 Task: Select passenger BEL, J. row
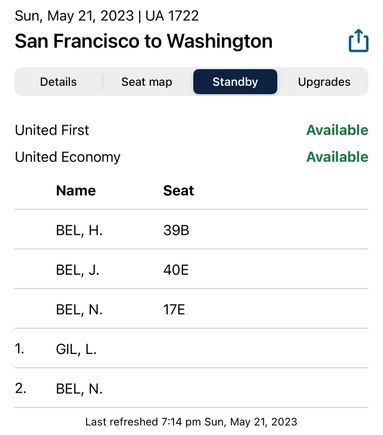191,269
